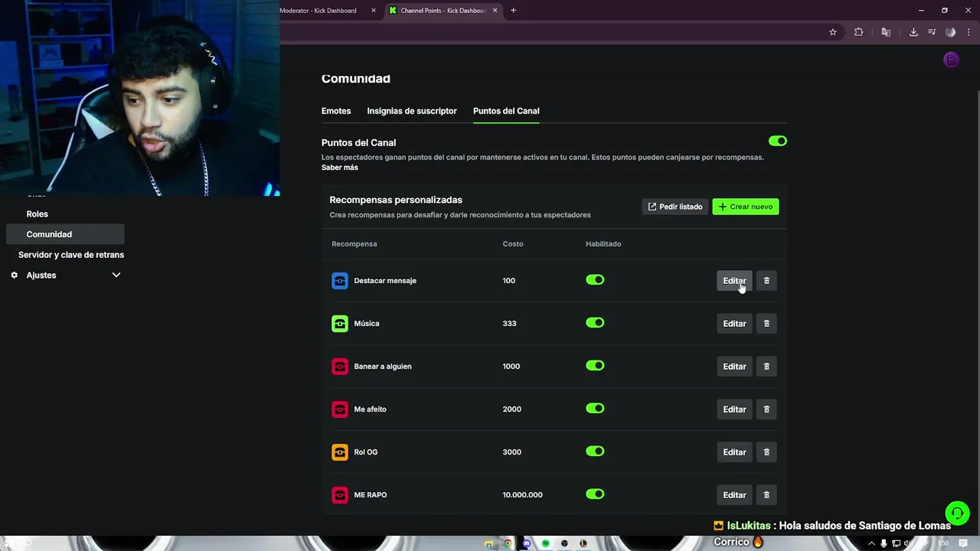Viewport: 980px width, 551px height.
Task: Select Comunidad in the sidebar
Action: pyautogui.click(x=65, y=234)
